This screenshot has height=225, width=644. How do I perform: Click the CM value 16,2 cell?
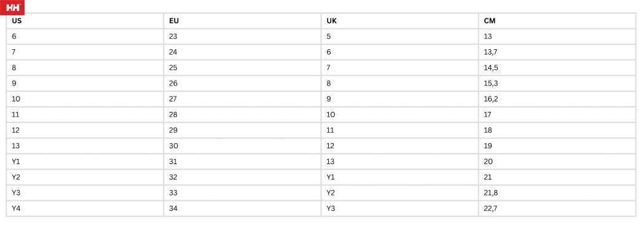coord(557,99)
